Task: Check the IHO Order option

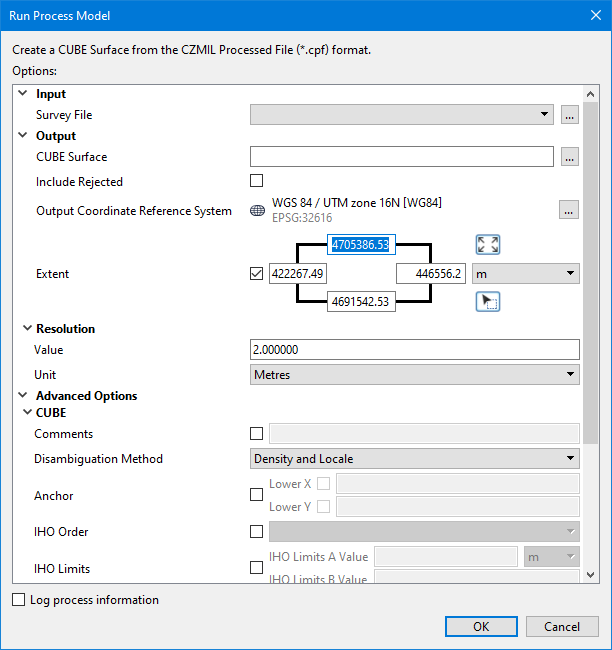Action: point(257,532)
